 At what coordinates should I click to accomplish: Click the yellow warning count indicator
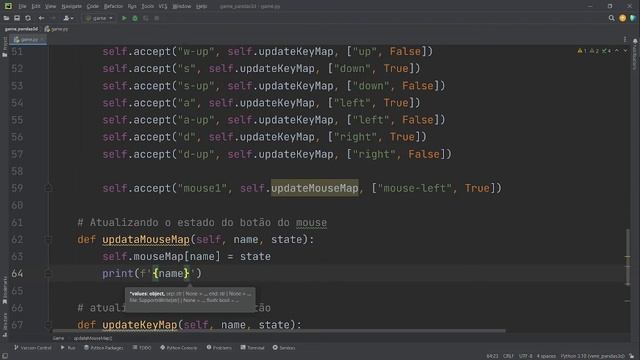pyautogui.click(x=582, y=51)
